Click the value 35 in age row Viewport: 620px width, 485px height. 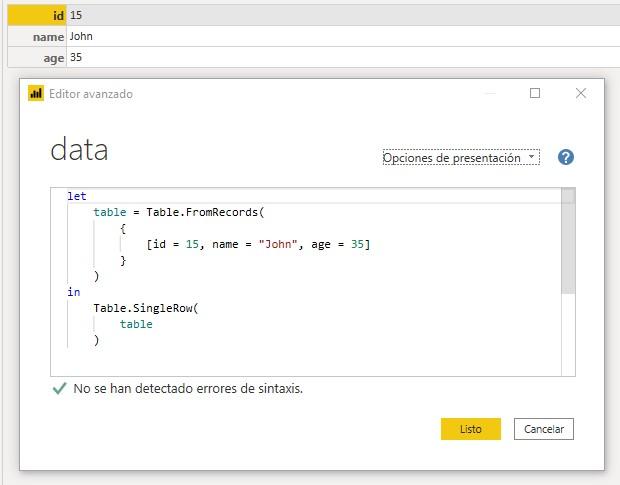(77, 58)
